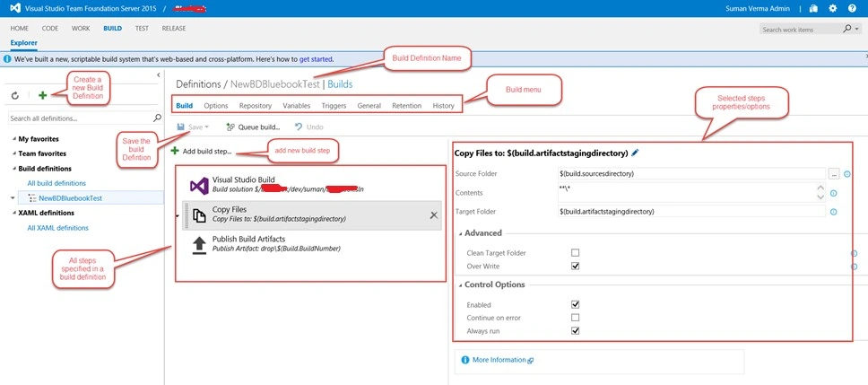Viewport: 868px width, 385px height.
Task: Go to the CODE hub
Action: pyautogui.click(x=50, y=28)
